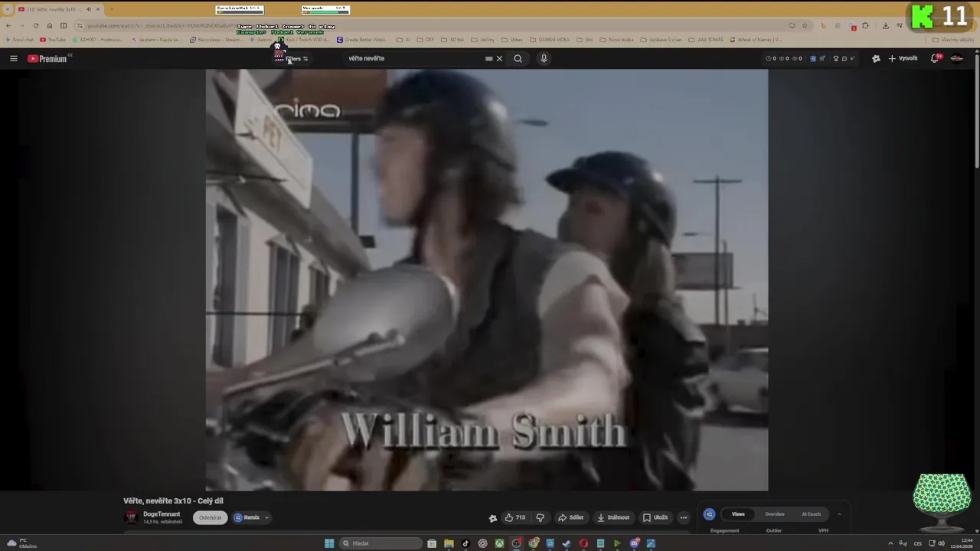Open Steam from the taskbar
Image resolution: width=980 pixels, height=551 pixels.
click(566, 543)
